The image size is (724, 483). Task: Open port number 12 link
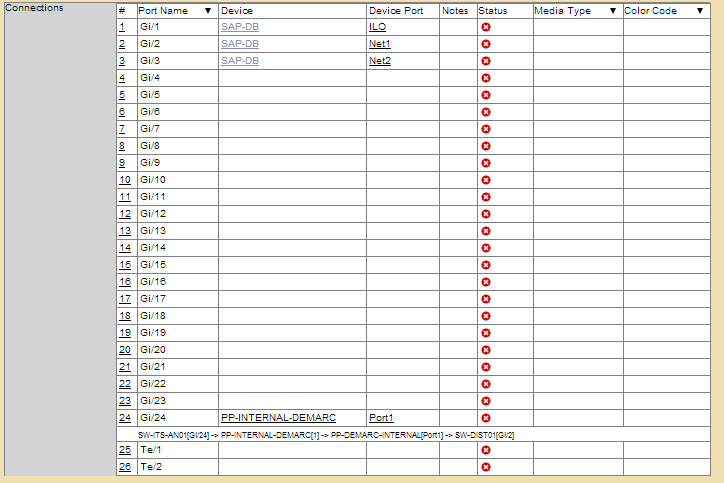[125, 214]
